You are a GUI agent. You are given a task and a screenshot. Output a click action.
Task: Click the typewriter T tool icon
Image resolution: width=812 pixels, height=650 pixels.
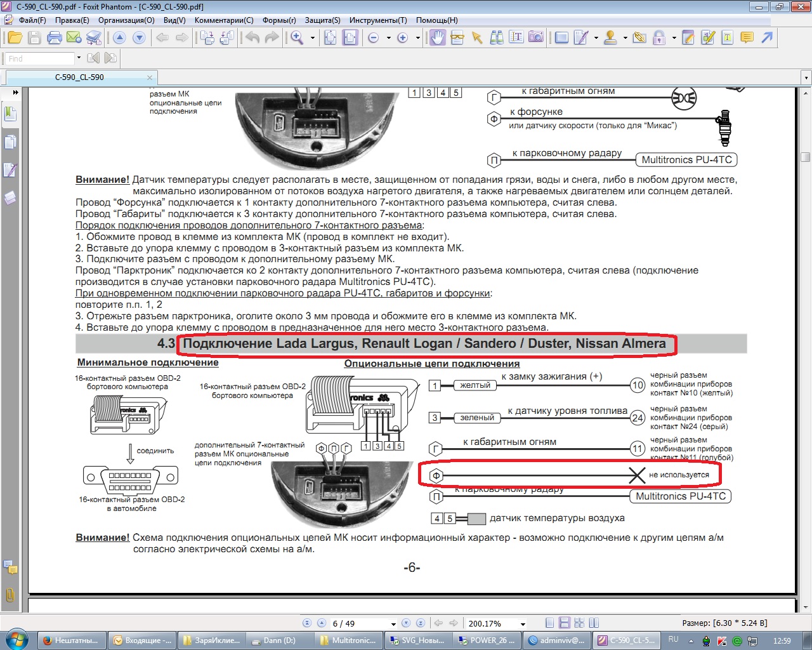click(x=727, y=38)
